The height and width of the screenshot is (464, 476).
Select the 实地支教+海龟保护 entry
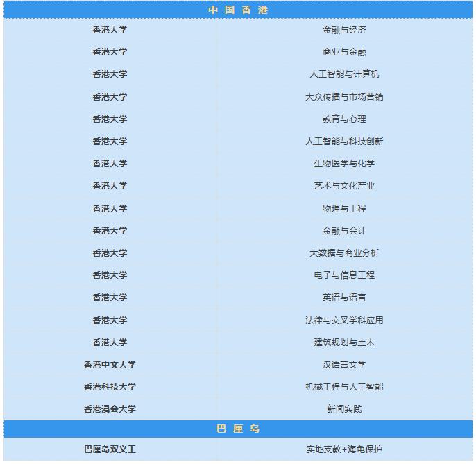(344, 449)
